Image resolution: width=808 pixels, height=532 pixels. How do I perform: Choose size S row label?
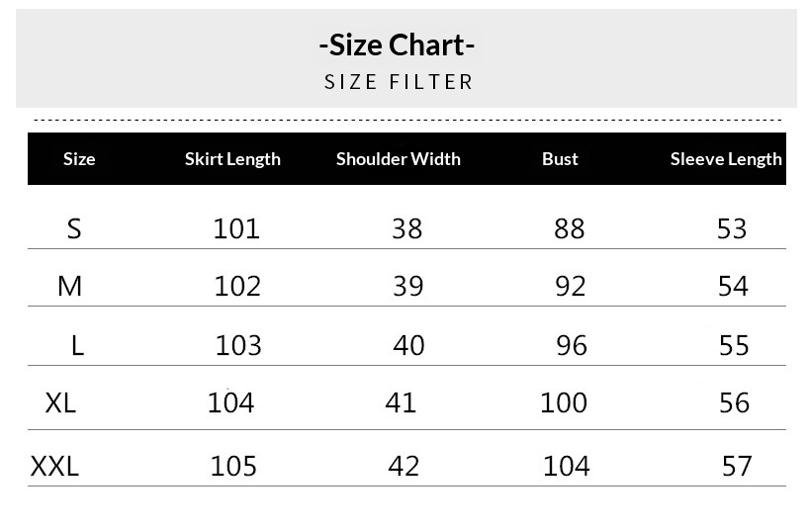[74, 229]
